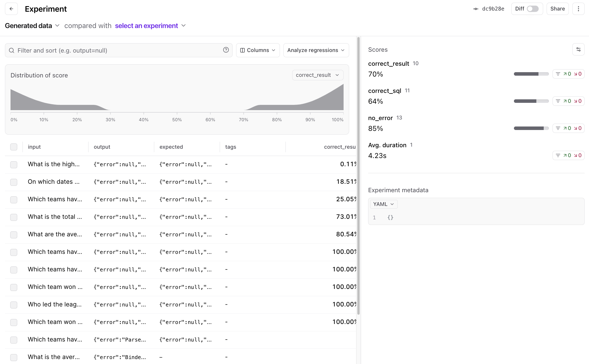Viewport: 589px width, 364px height.
Task: Click the filter help question mark icon
Action: (226, 50)
